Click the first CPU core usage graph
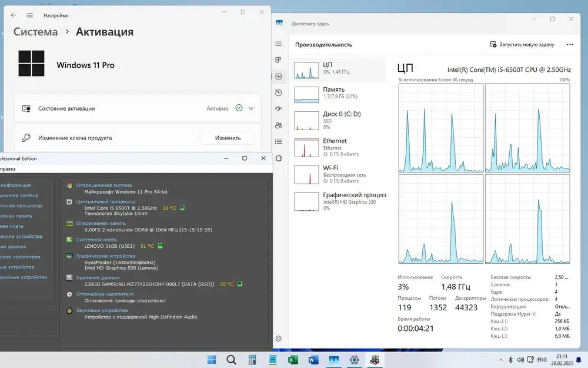588x368 pixels. 440,128
